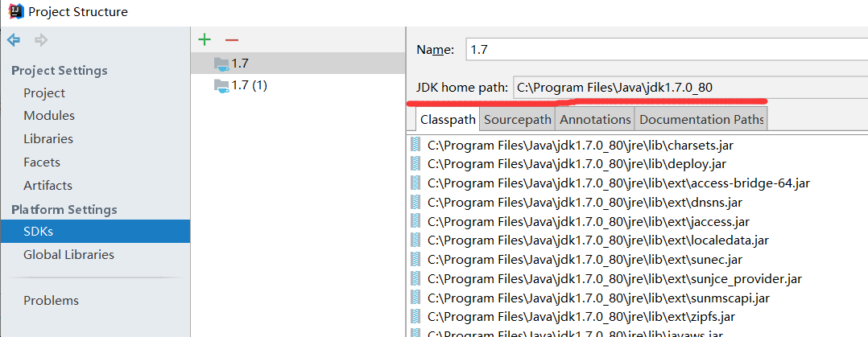This screenshot has height=337, width=868.
Task: Click the jar icon beside sunec.jar
Action: click(415, 260)
